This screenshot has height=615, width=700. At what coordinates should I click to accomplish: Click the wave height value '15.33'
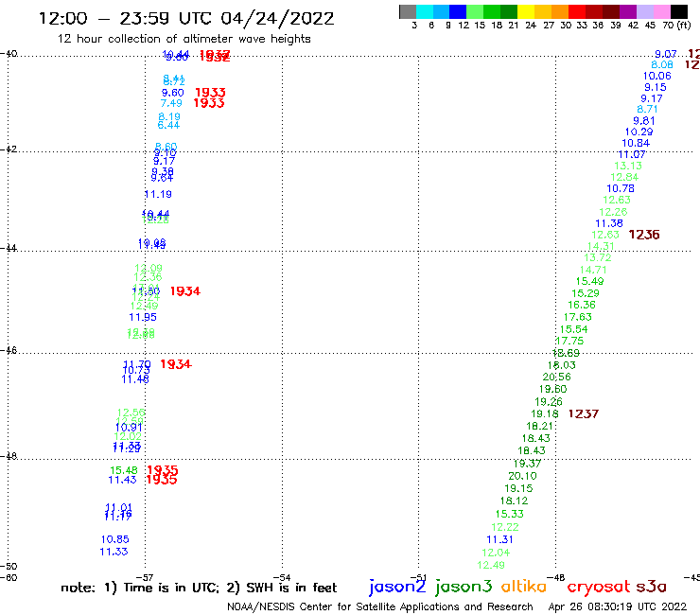click(509, 514)
